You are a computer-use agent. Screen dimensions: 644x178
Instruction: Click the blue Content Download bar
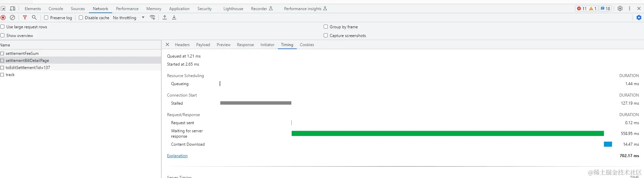[x=608, y=144]
